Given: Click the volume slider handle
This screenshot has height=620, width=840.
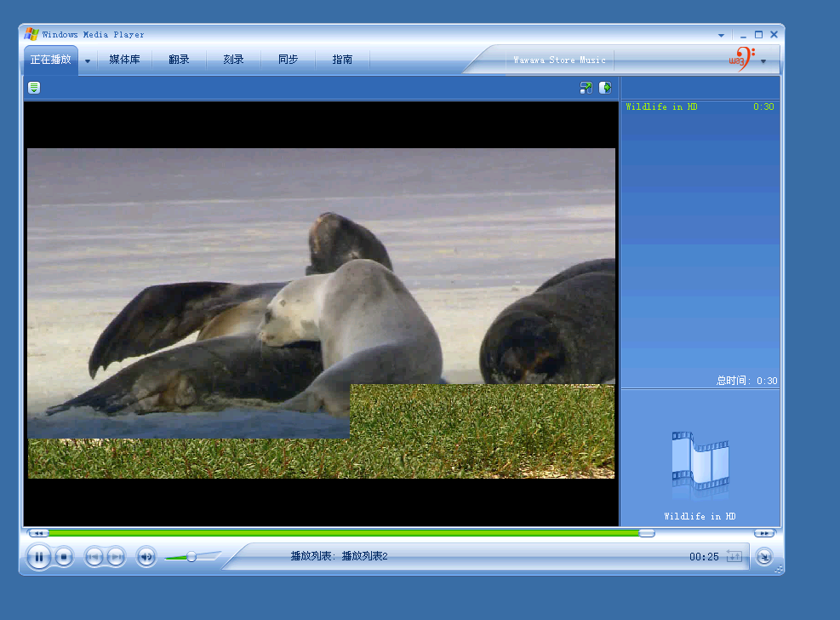Looking at the screenshot, I should point(191,557).
